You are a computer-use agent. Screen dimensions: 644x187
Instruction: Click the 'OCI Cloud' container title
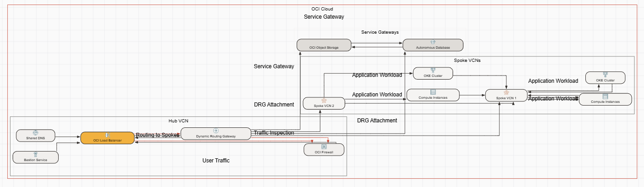click(322, 9)
